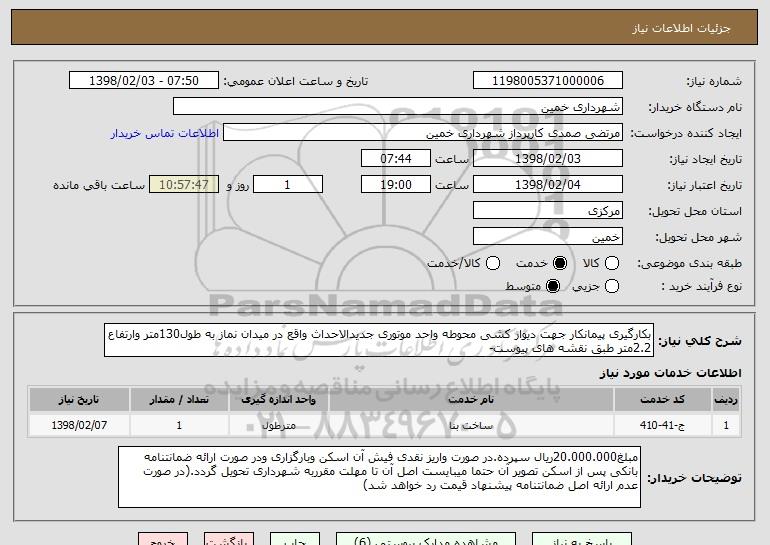Open the اطلاعات تماس خریدار link
This screenshot has width=770, height=545.
(x=165, y=133)
